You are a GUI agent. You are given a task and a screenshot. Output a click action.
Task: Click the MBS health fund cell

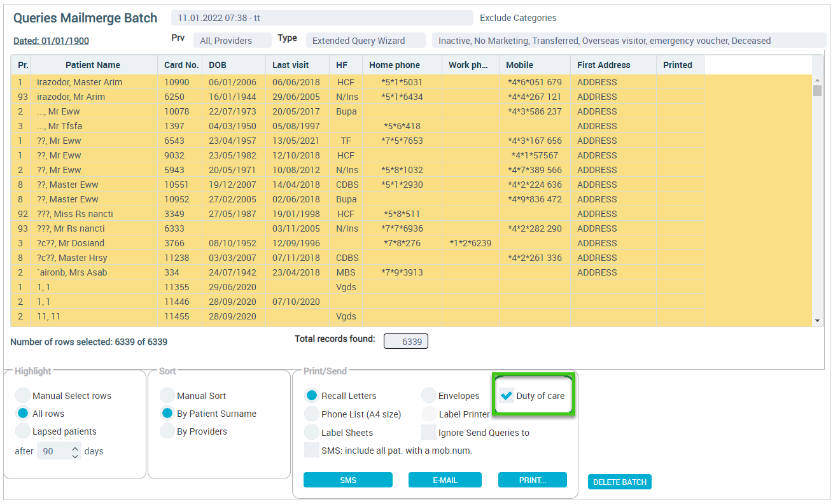(x=346, y=272)
